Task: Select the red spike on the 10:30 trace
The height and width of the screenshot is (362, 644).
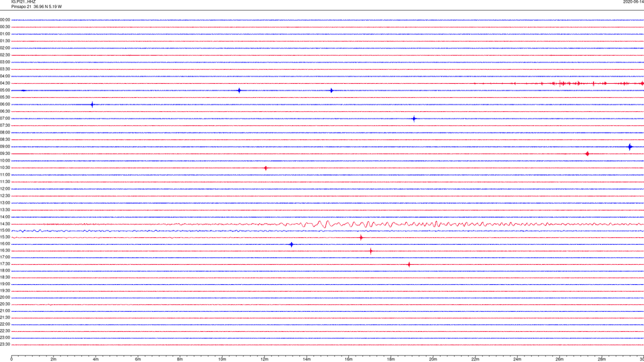Action: [x=266, y=168]
